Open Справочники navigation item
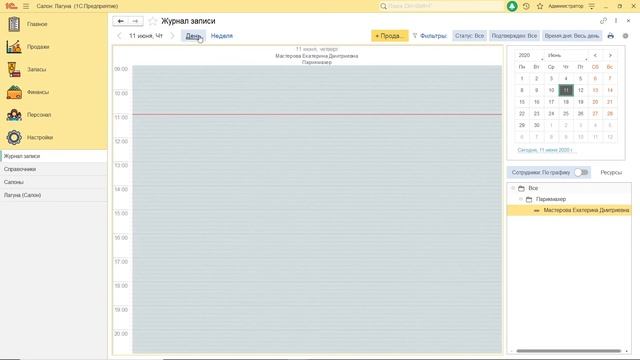Screen dimensions: 640x360 tap(53, 169)
